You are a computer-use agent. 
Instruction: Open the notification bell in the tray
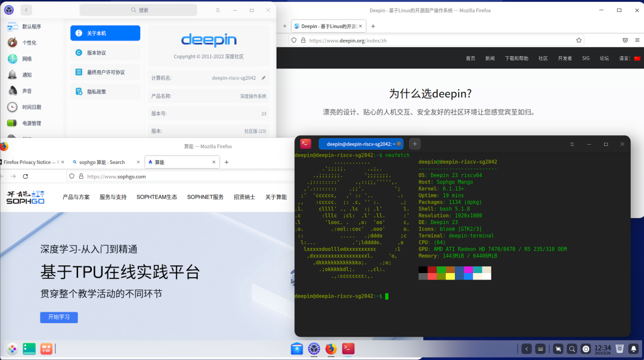634,349
